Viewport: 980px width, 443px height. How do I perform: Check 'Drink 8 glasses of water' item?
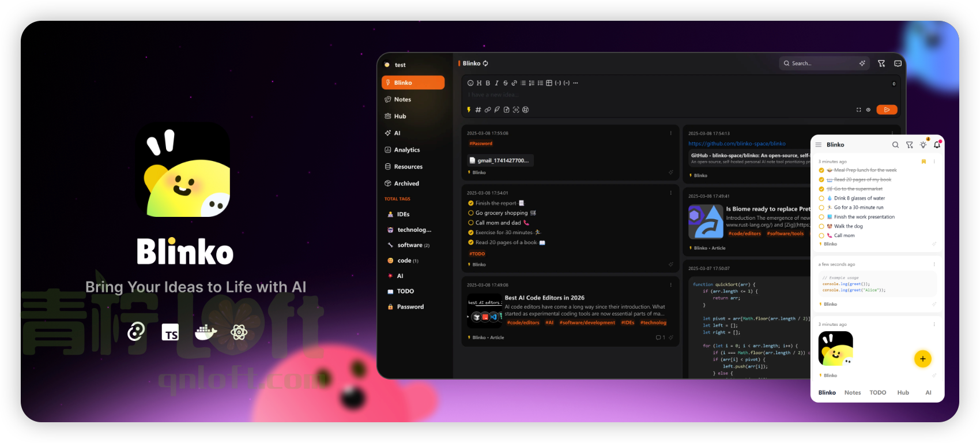point(821,198)
